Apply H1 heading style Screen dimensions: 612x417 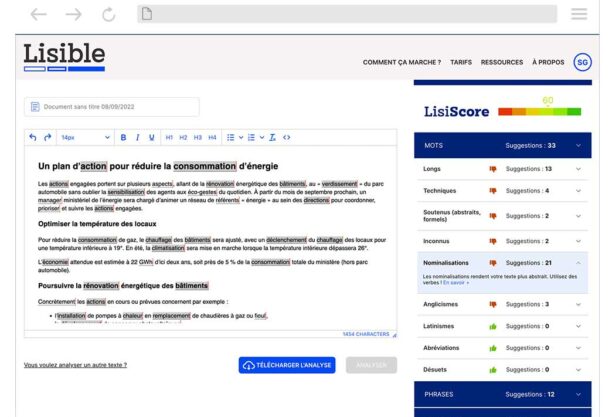coord(169,137)
